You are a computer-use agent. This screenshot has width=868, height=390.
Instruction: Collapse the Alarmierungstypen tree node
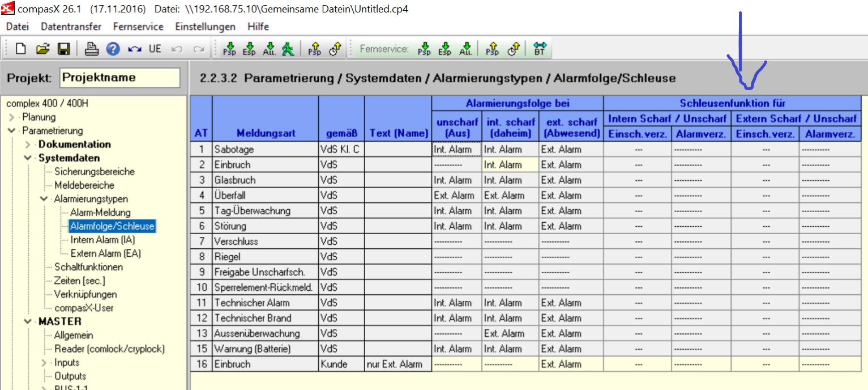coord(44,199)
